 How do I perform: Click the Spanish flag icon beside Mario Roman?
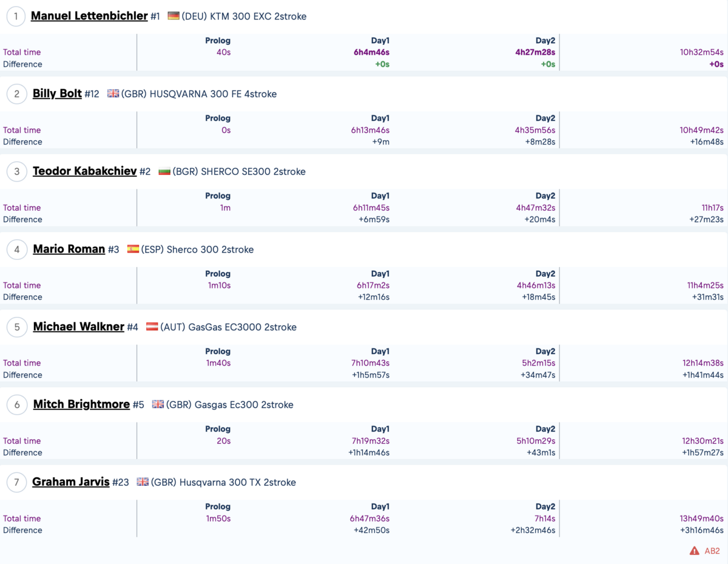[x=133, y=249]
